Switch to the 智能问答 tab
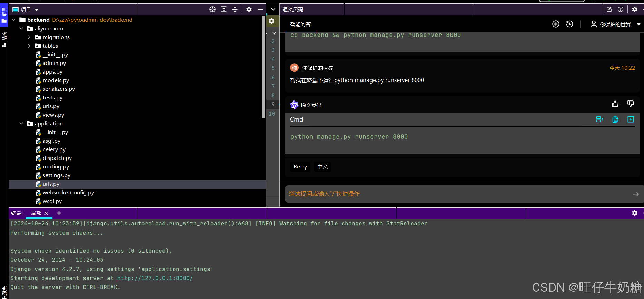The height and width of the screenshot is (299, 644). pyautogui.click(x=300, y=25)
